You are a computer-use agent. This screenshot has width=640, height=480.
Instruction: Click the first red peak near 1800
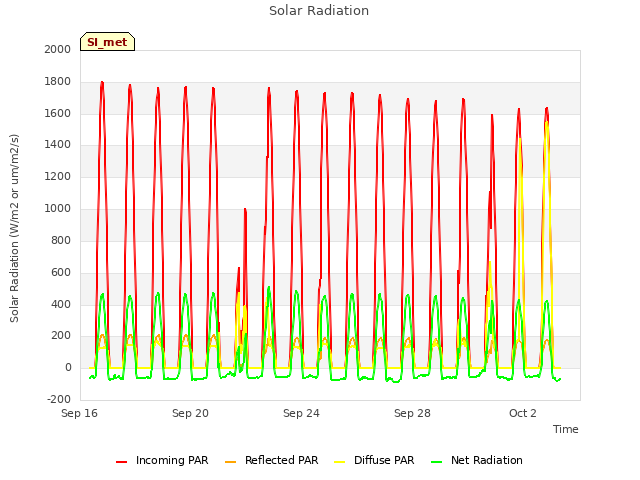pos(102,83)
